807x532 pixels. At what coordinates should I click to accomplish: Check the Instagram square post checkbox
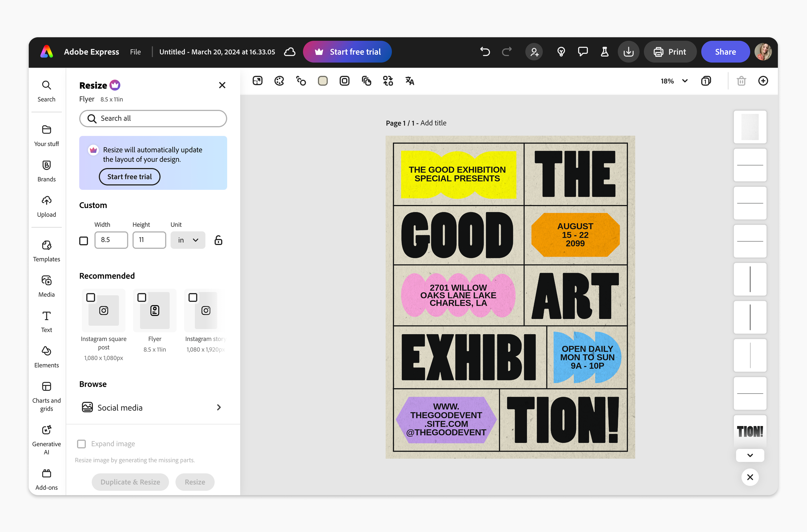[x=91, y=297]
